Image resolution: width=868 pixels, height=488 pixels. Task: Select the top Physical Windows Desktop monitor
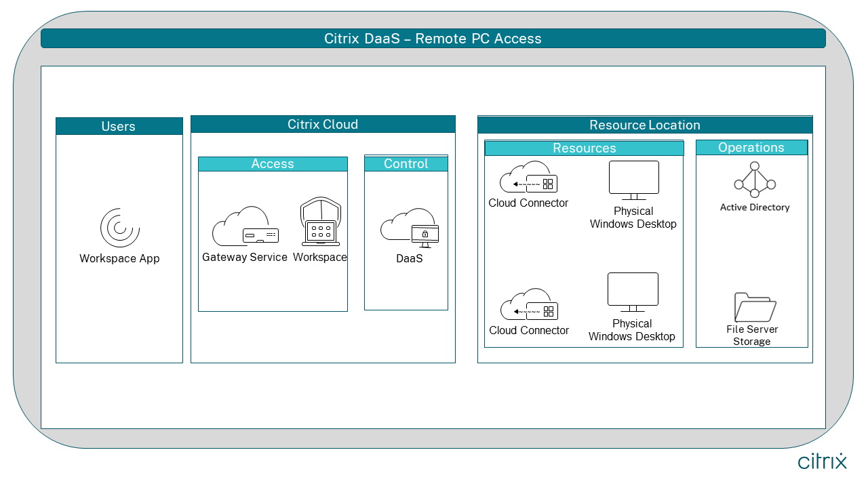633,178
